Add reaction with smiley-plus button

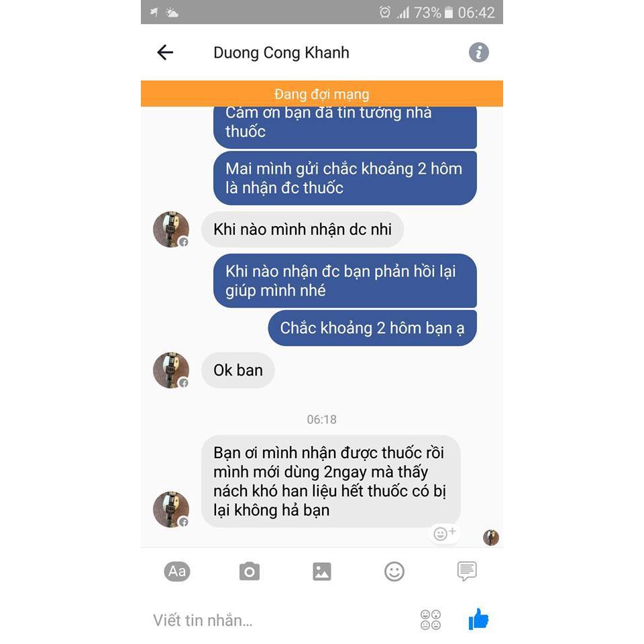click(444, 533)
